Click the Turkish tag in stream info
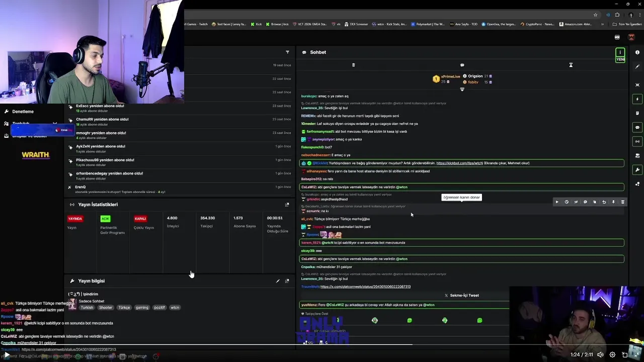644x362 pixels. pyautogui.click(x=87, y=308)
